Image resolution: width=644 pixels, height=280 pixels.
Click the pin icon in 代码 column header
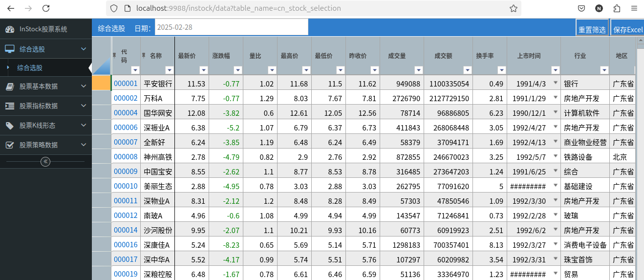pos(114,55)
